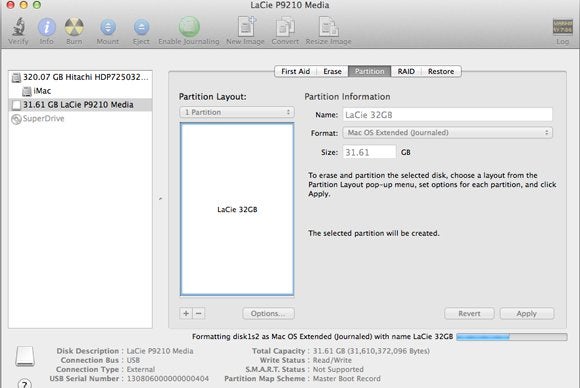Open the Info toolbar icon
This screenshot has height=388, width=580.
[x=47, y=27]
